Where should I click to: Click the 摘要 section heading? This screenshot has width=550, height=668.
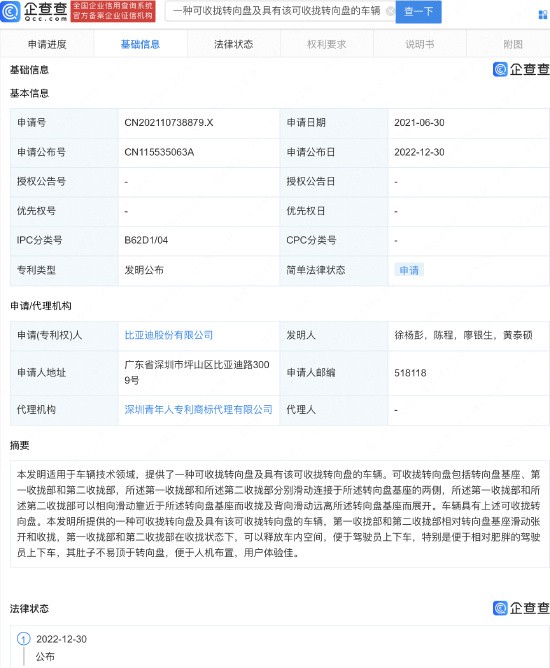(20, 446)
